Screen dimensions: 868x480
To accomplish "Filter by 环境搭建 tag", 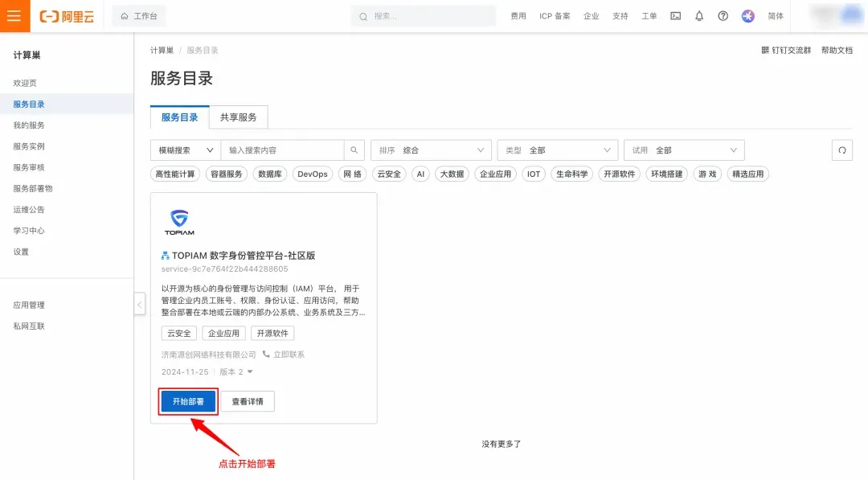I will click(667, 174).
